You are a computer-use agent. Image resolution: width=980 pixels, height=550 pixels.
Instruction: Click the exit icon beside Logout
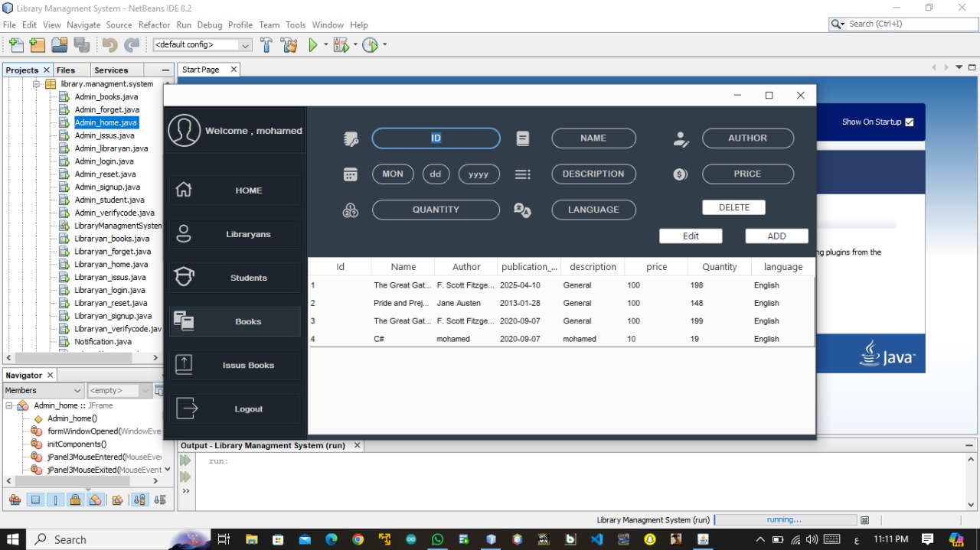(x=186, y=408)
